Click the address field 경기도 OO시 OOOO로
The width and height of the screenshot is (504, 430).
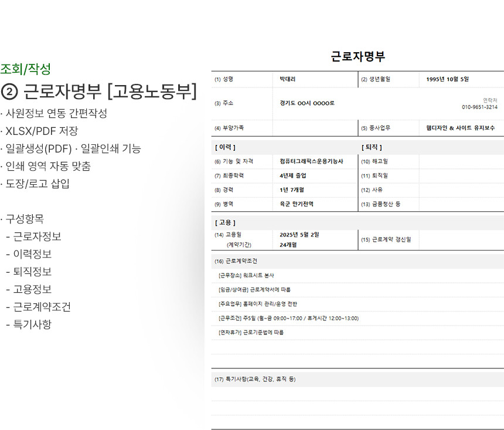(307, 103)
